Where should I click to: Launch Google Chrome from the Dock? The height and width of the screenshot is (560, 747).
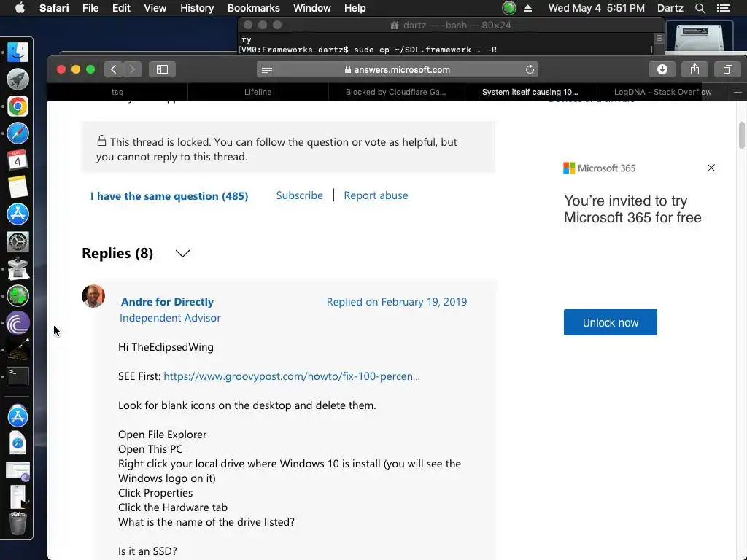pos(18,106)
